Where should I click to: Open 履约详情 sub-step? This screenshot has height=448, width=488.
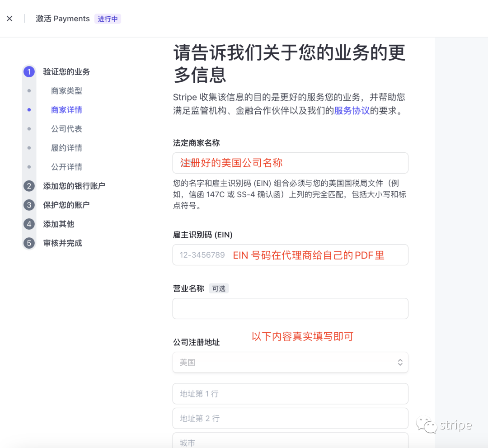pyautogui.click(x=66, y=148)
